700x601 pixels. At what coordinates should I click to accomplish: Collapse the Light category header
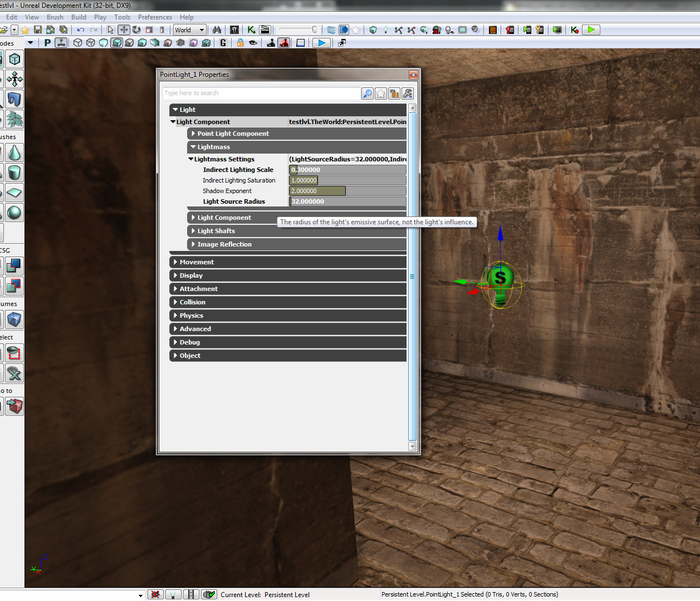(288, 110)
